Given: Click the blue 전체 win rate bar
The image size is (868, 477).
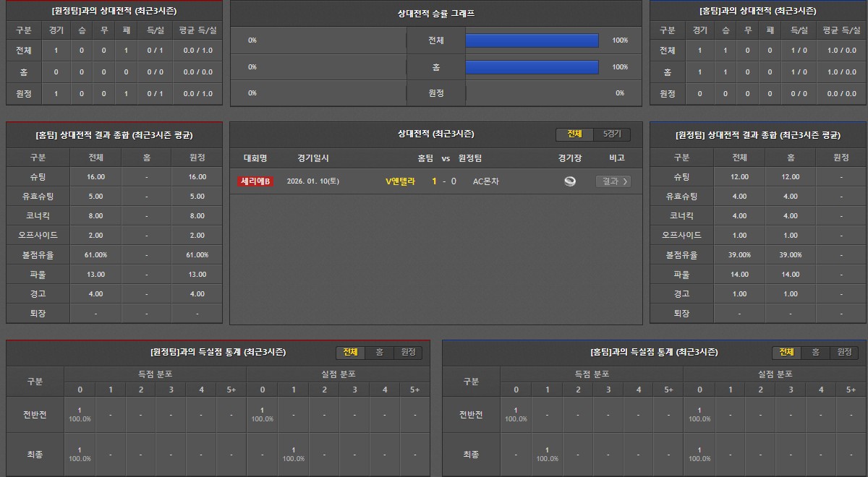Looking at the screenshot, I should click(532, 40).
